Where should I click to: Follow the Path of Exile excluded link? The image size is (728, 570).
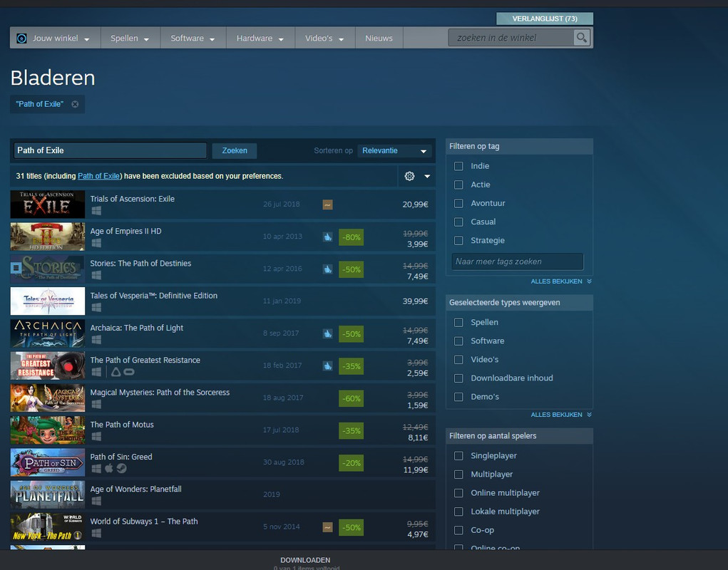pyautogui.click(x=98, y=176)
